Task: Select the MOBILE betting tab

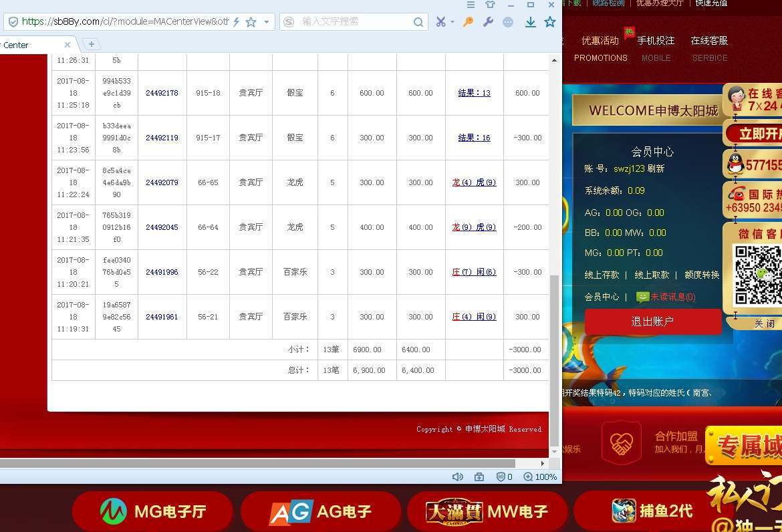Action: click(656, 58)
